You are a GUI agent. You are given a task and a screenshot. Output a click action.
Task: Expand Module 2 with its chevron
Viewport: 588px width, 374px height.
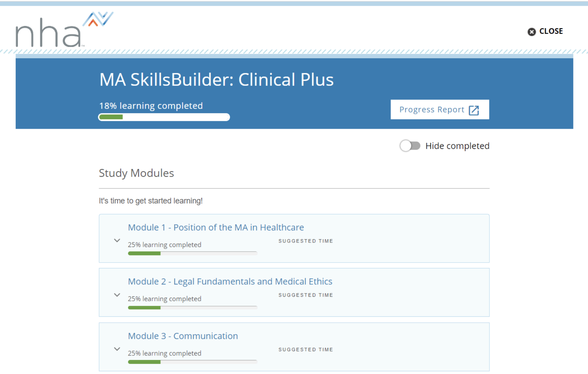[x=117, y=295]
